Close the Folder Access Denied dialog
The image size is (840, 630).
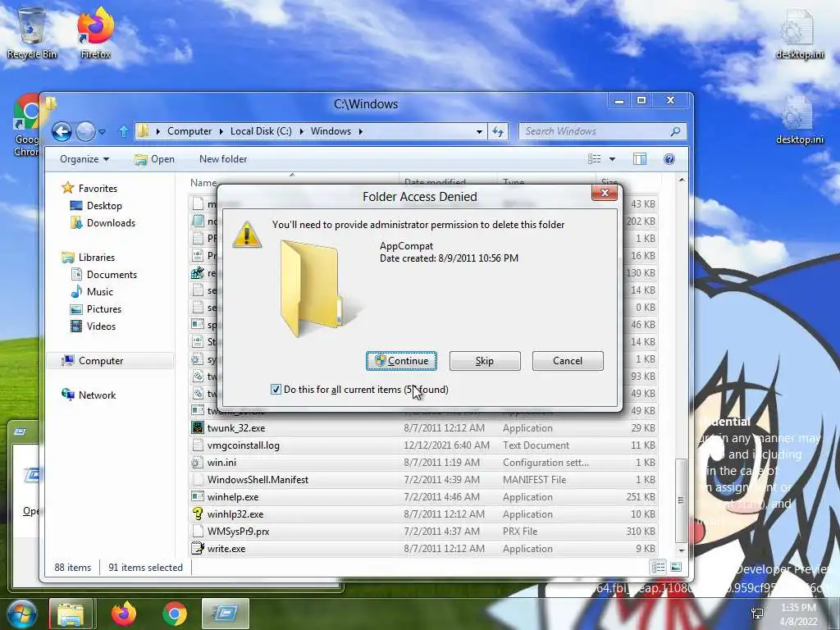[605, 193]
